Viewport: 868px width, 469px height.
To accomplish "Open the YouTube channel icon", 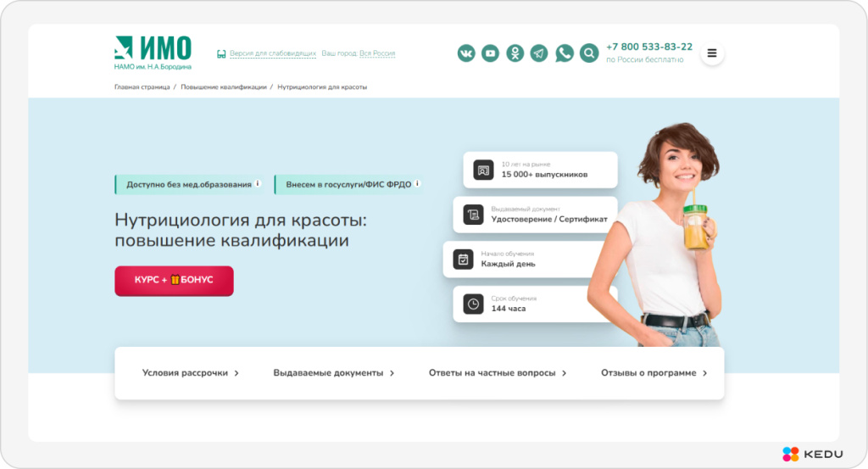I will (x=491, y=53).
